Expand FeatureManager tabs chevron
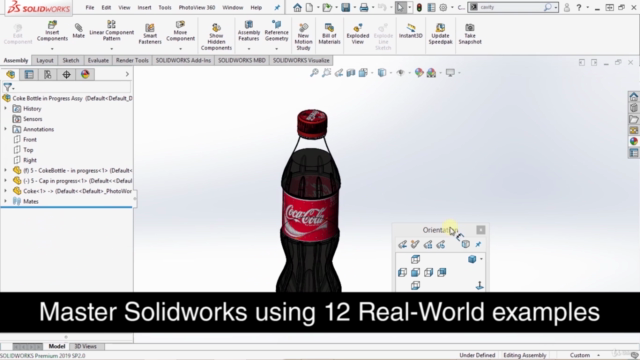The height and width of the screenshot is (360, 640). [127, 74]
